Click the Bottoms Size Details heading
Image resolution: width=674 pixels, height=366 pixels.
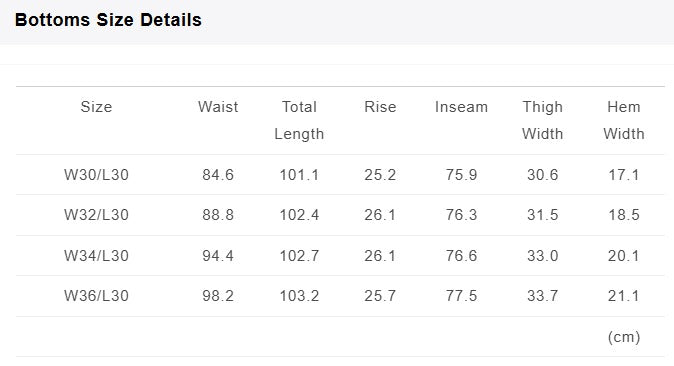tap(108, 20)
